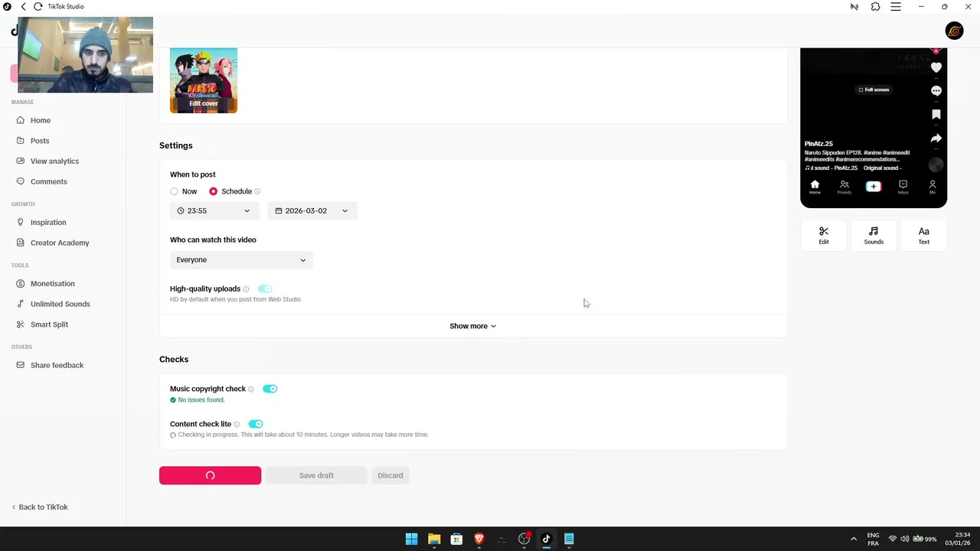This screenshot has width=980, height=551.
Task: Click the Me profile icon in preview
Action: click(x=933, y=187)
